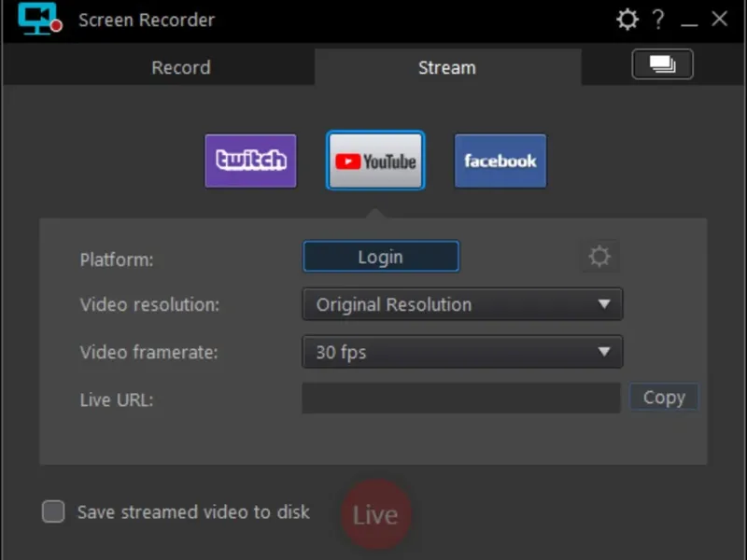Enable Save streamed video to disk
The image size is (747, 560).
[x=53, y=511]
